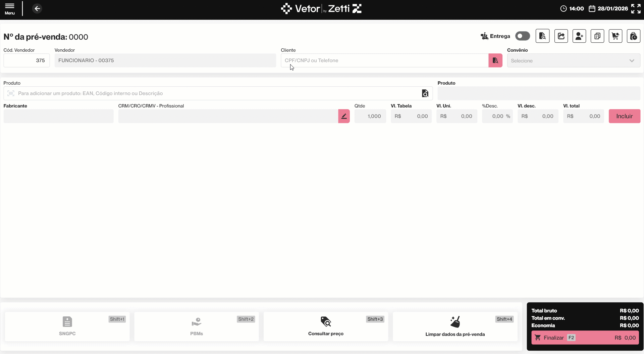The width and height of the screenshot is (644, 354).
Task: Click the read-only Produto description field
Action: 539,93
